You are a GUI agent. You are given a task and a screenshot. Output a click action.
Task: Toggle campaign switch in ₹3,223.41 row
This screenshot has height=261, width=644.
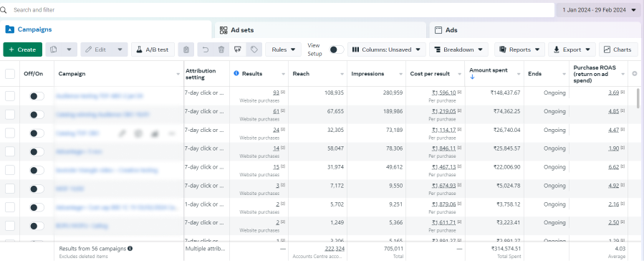point(37,226)
